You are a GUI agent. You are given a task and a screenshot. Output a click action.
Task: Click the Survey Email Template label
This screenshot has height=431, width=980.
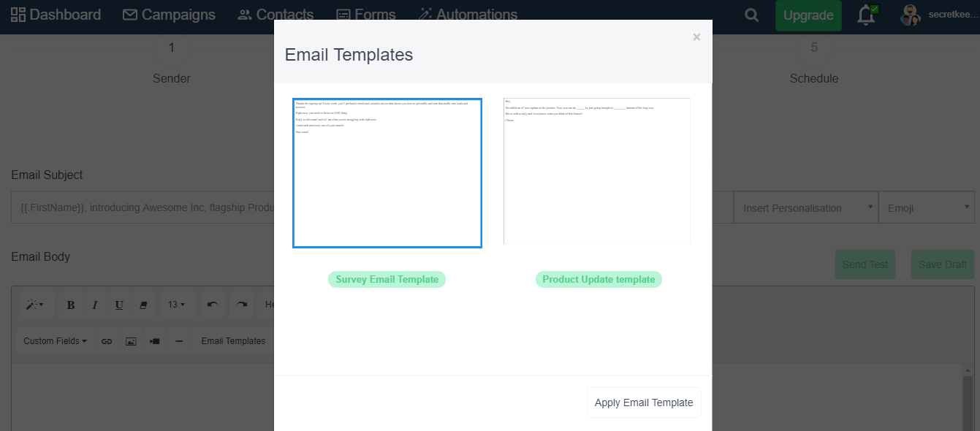[x=387, y=279]
